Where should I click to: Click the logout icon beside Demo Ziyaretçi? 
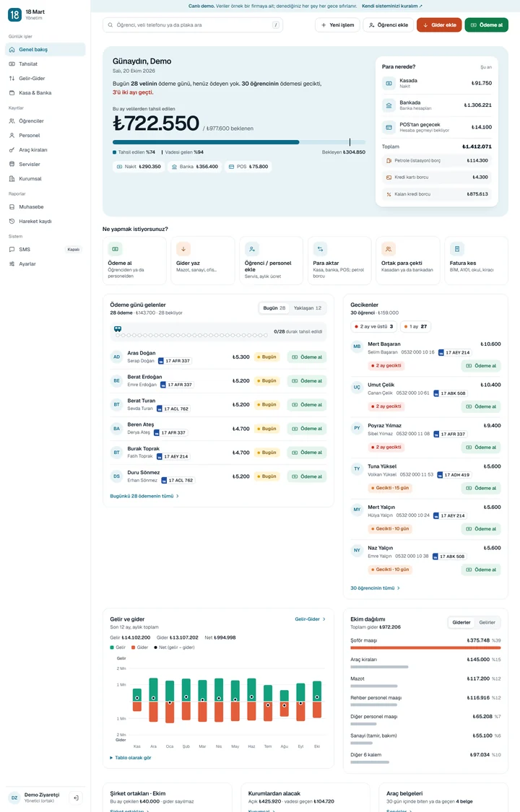(x=76, y=798)
